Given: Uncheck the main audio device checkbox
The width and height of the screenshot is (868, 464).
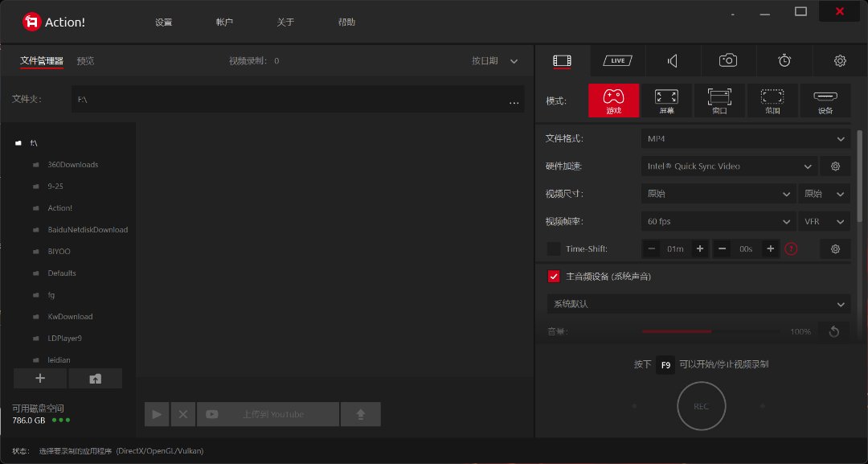Looking at the screenshot, I should pos(554,277).
